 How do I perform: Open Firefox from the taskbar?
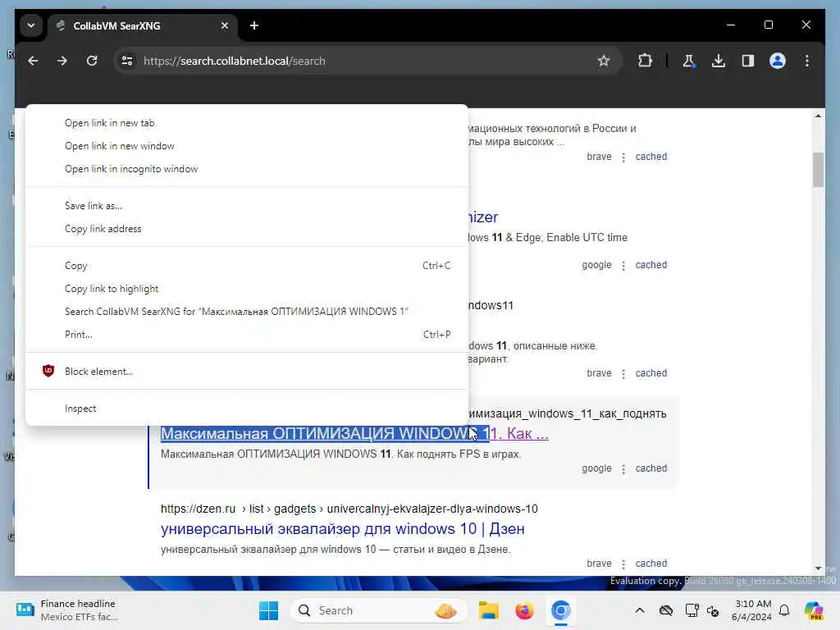point(524,610)
